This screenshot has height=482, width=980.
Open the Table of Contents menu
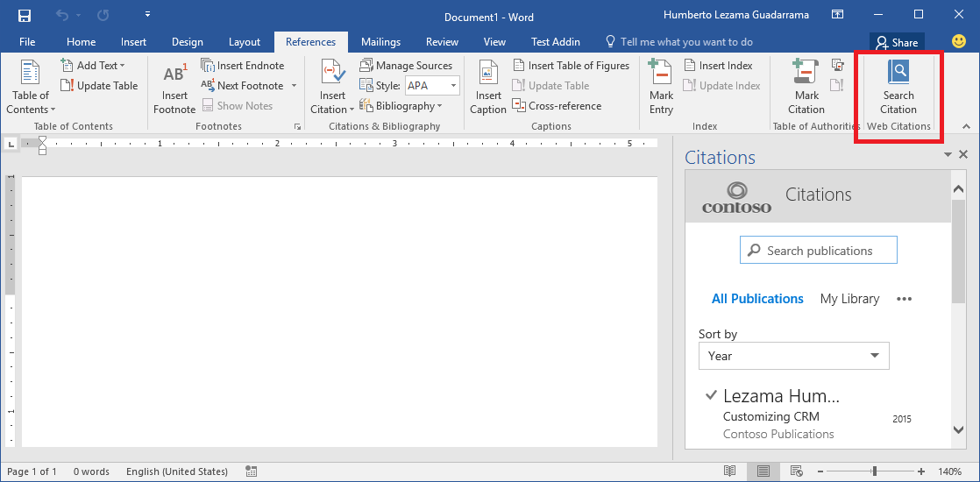pyautogui.click(x=31, y=88)
